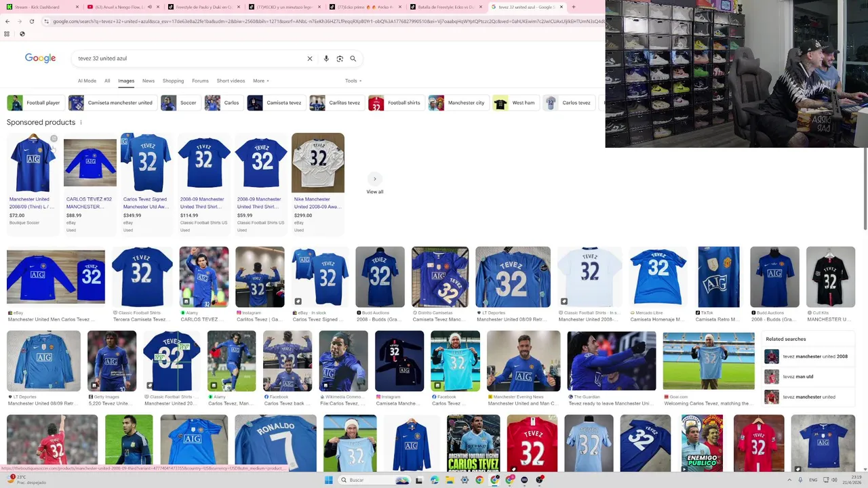The height and width of the screenshot is (488, 868).
Task: Open the globe bookmark in bookmarks bar
Action: (x=22, y=34)
